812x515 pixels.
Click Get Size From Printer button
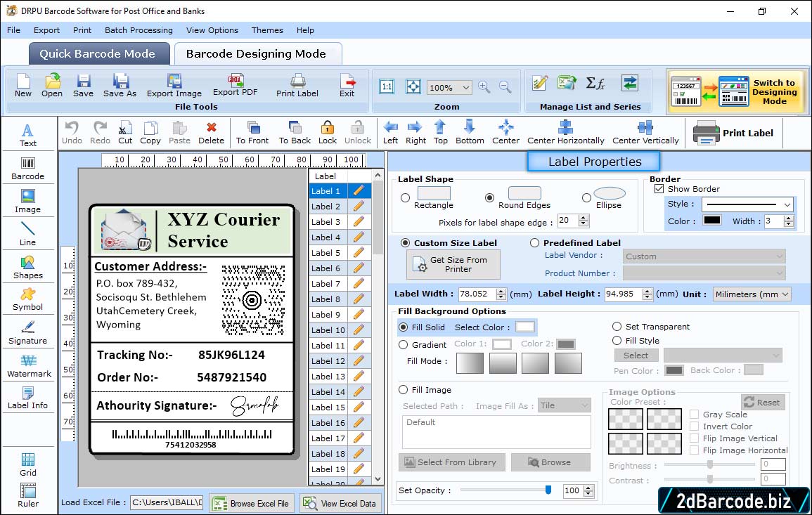click(x=453, y=264)
